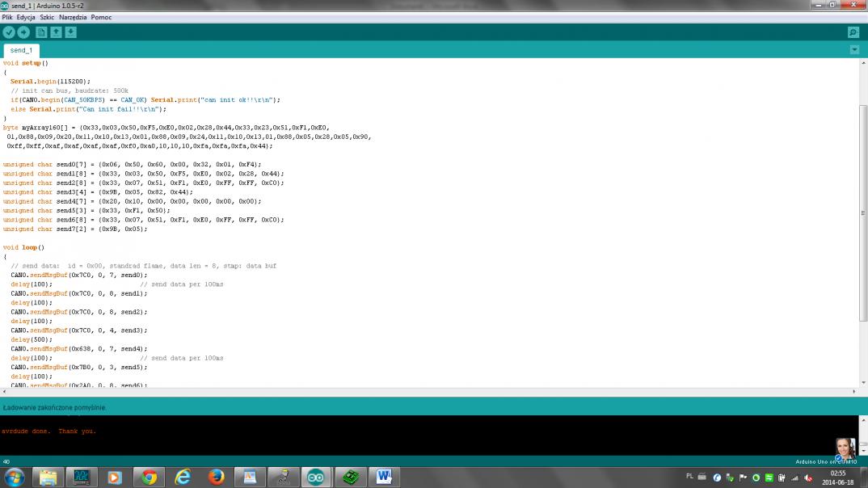Viewport: 868px width, 488px height.
Task: Save the sketch with the down-arrow icon
Action: tap(70, 32)
